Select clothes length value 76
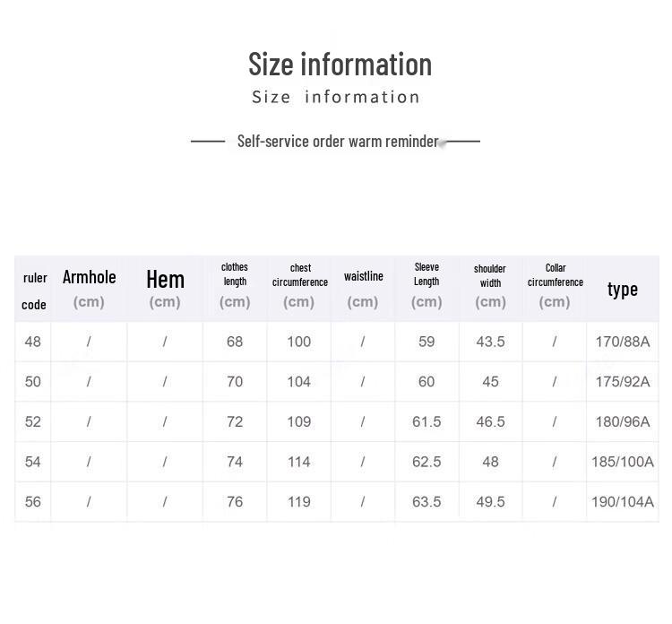This screenshot has width=672, height=624. (235, 502)
